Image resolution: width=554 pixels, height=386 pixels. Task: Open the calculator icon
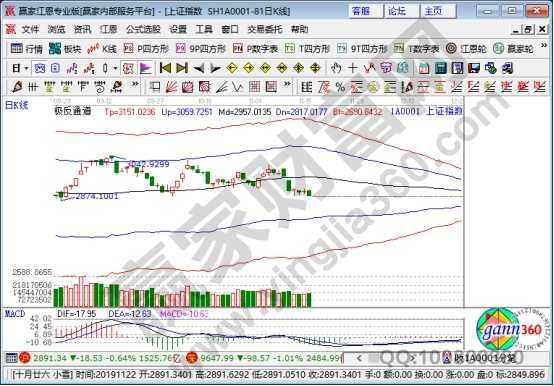[x=441, y=68]
